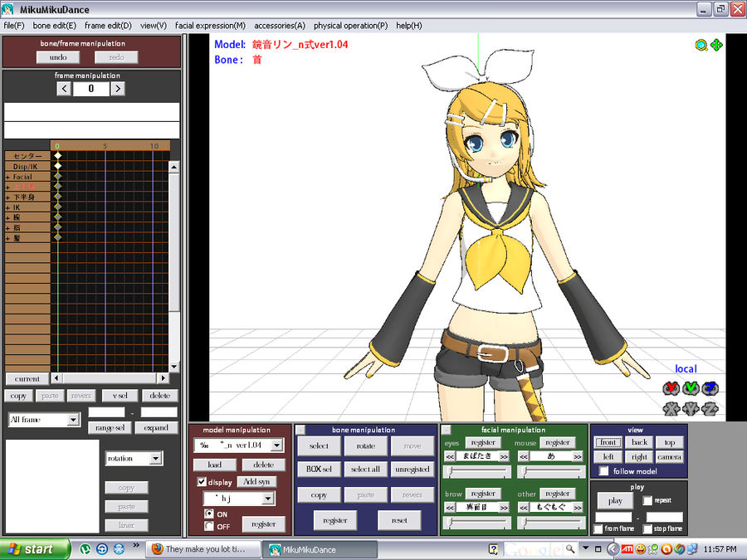747x560 pixels.
Task: Click the gray X translation icon under the globes
Action: click(x=670, y=407)
